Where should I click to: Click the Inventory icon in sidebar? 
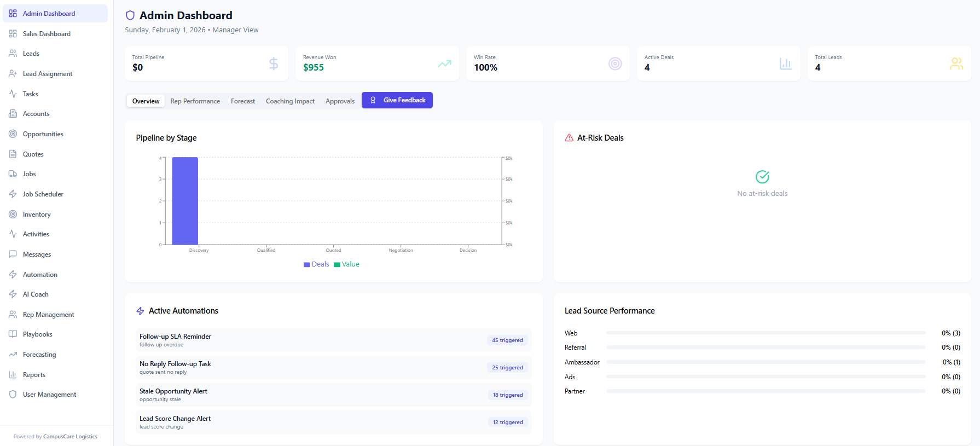point(13,215)
